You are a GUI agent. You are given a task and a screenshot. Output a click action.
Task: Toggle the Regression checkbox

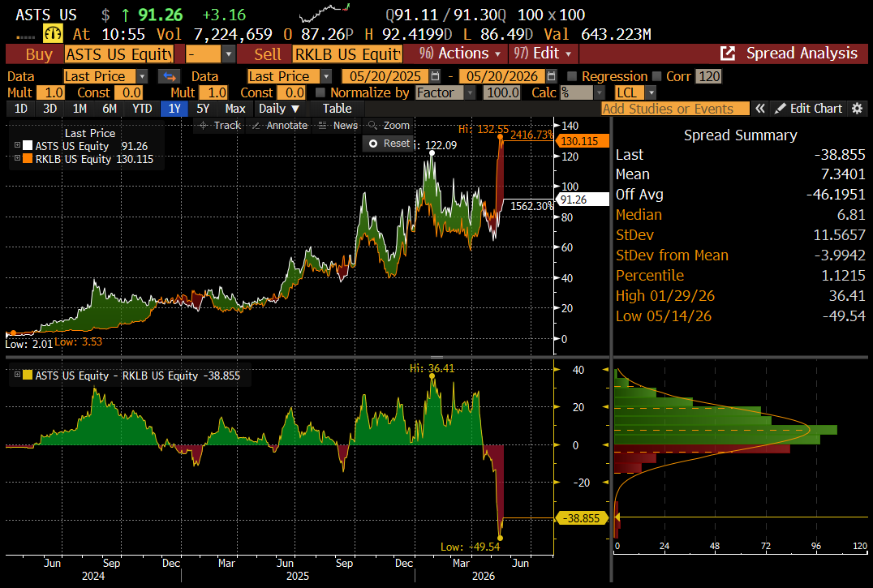pyautogui.click(x=572, y=76)
